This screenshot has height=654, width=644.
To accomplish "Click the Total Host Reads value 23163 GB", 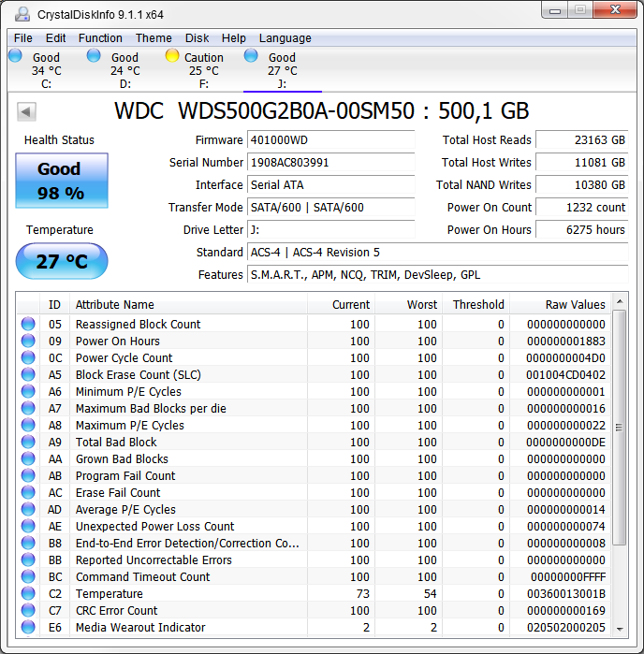I will [582, 139].
